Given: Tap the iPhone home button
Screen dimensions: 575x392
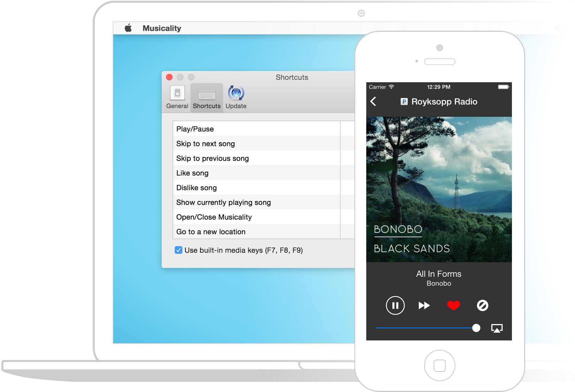Looking at the screenshot, I should 439,366.
